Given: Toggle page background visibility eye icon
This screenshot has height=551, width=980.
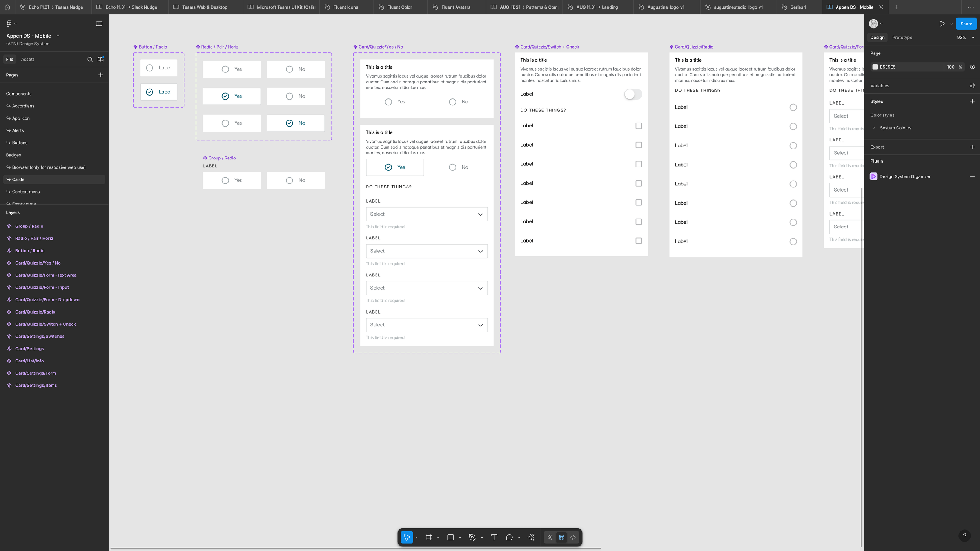Looking at the screenshot, I should tap(972, 67).
